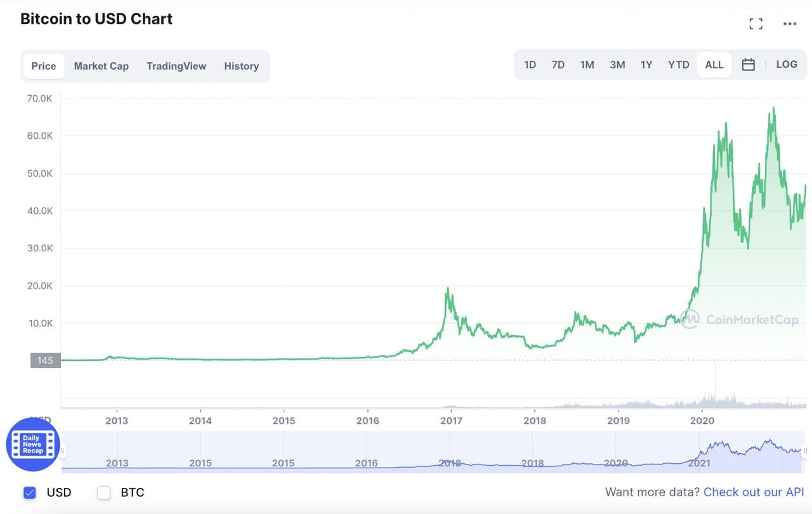812x514 pixels.
Task: Click the left handle of range slider
Action: pyautogui.click(x=63, y=451)
